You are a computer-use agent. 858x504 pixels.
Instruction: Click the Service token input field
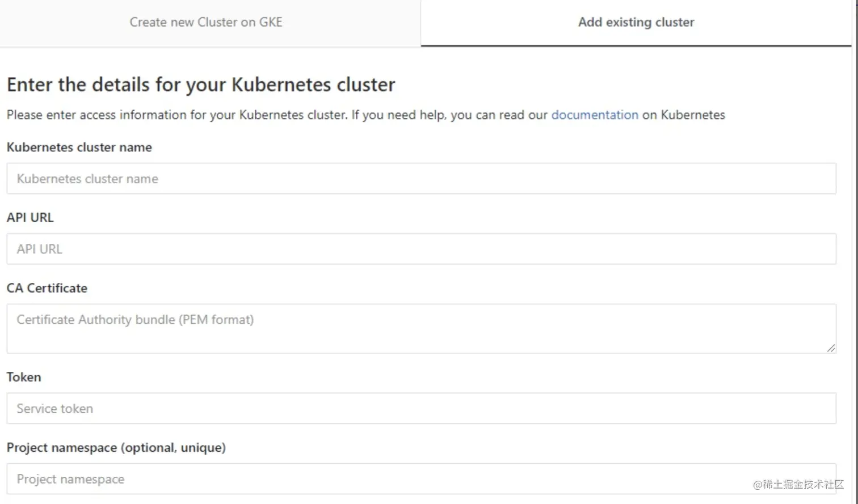(421, 408)
